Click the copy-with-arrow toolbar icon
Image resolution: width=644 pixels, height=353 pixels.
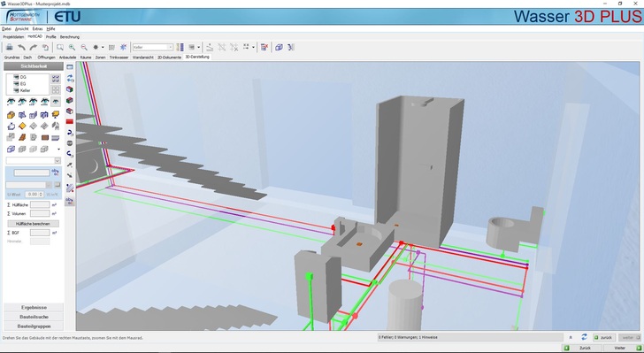45,47
